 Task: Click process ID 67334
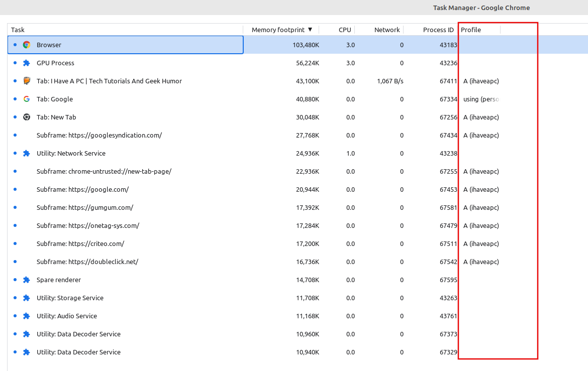coord(448,99)
